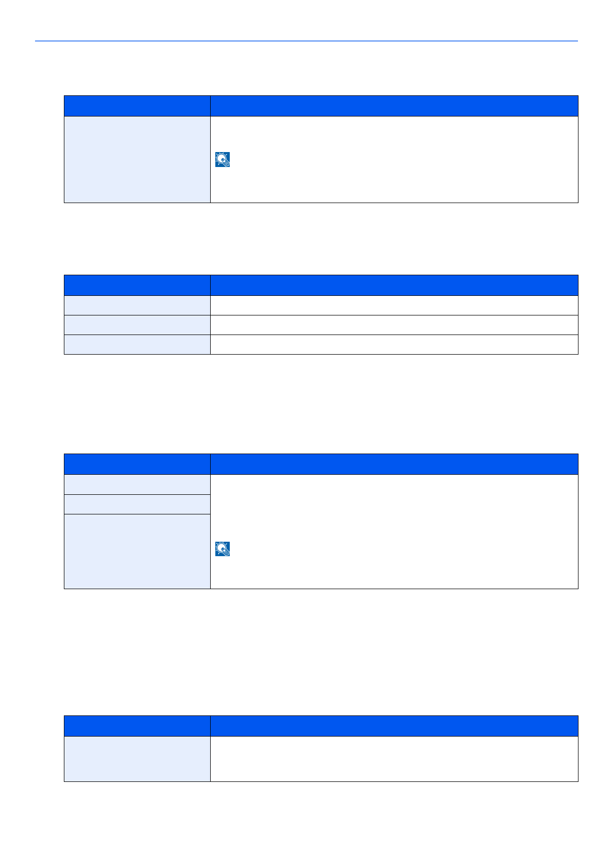
Task: Select the top light-blue left cell in the third table
Action: click(x=137, y=484)
